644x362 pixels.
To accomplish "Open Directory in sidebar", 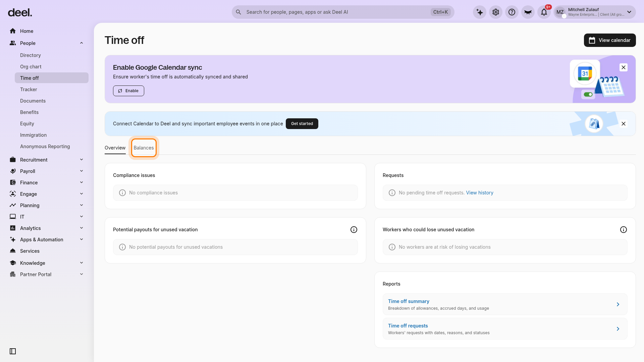I will click(31, 55).
